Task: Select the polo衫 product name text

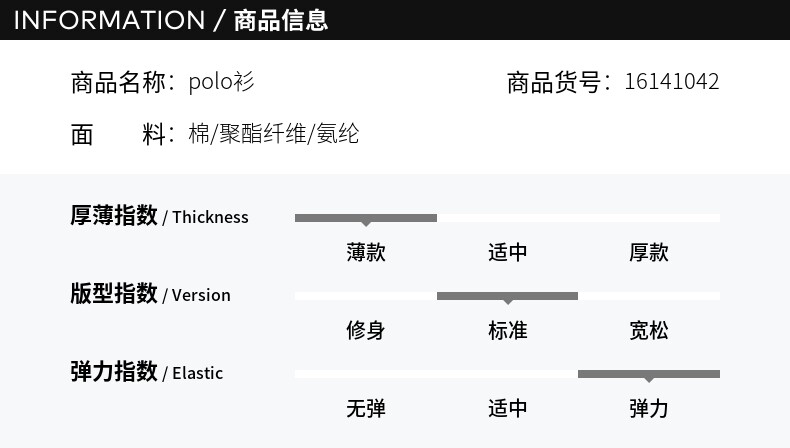Action: click(221, 82)
